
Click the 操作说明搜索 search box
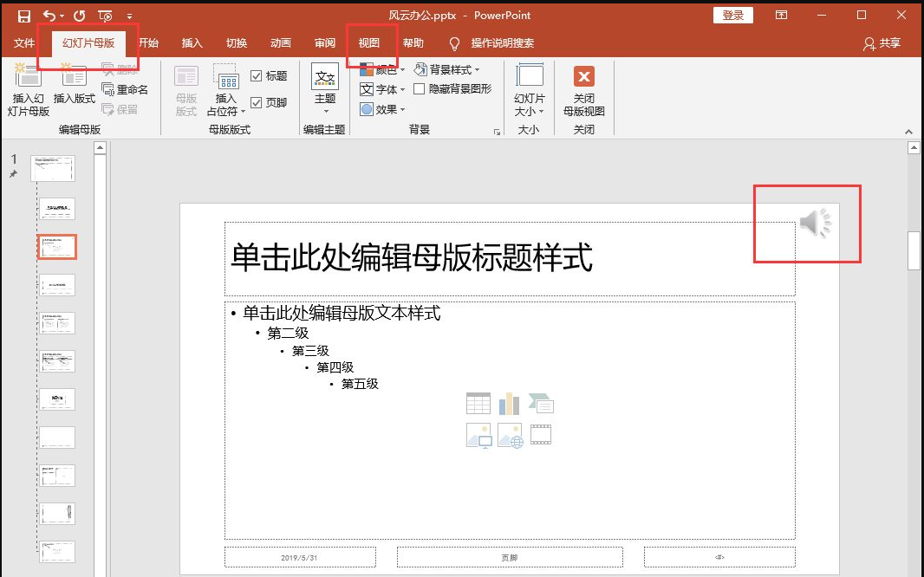pos(502,43)
